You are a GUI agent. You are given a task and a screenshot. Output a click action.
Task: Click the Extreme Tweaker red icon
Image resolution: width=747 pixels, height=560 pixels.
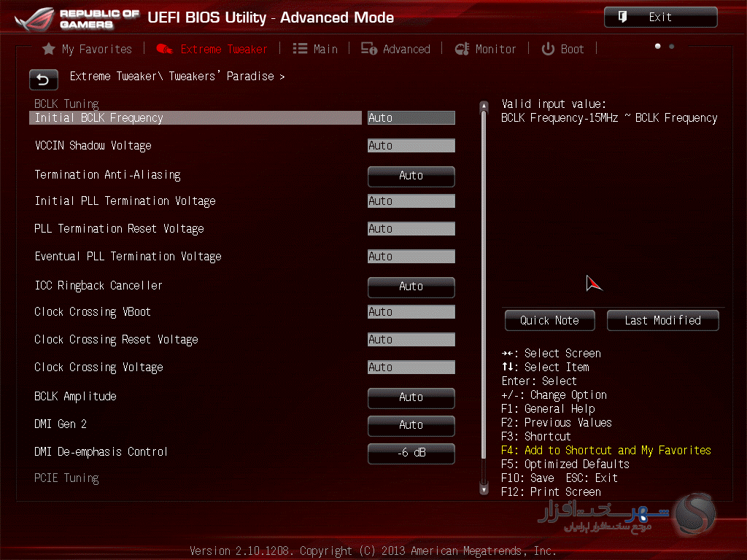[x=164, y=49]
